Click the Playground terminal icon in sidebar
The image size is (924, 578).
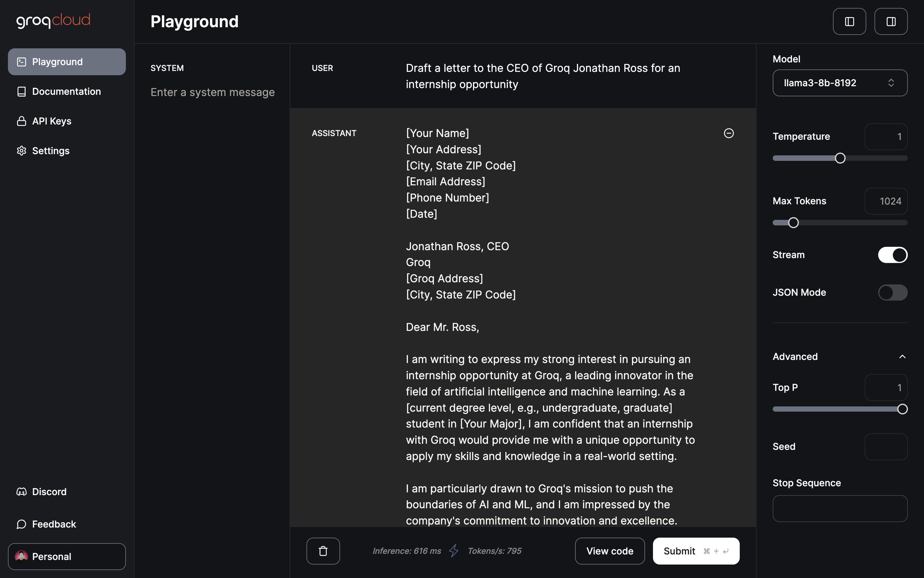[x=22, y=62]
